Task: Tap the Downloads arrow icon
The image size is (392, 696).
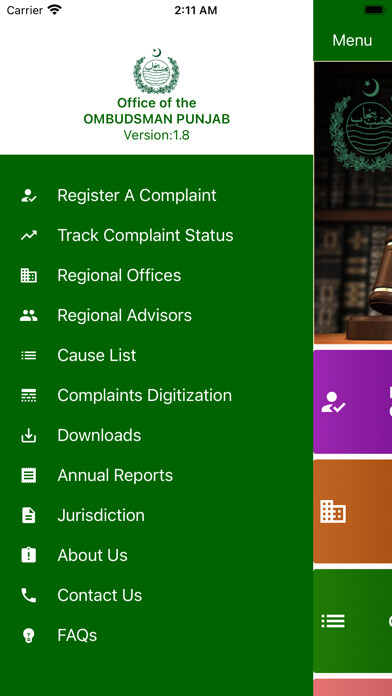Action: tap(29, 435)
